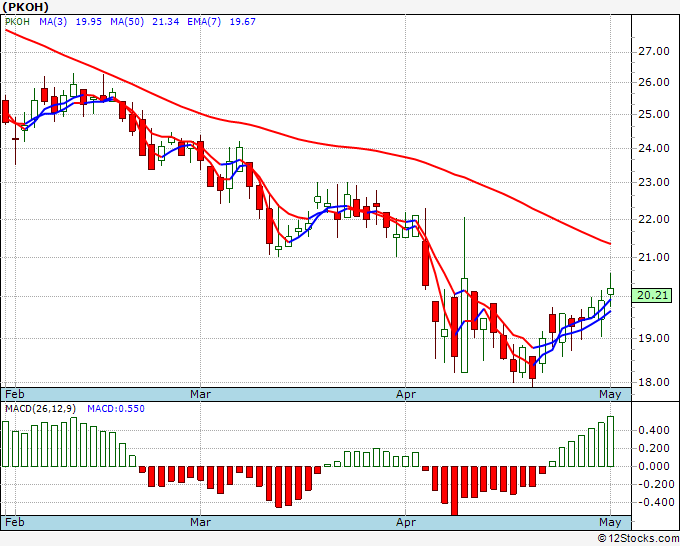Click the 18.00 price axis label
This screenshot has height=546, width=680.
pyautogui.click(x=654, y=383)
